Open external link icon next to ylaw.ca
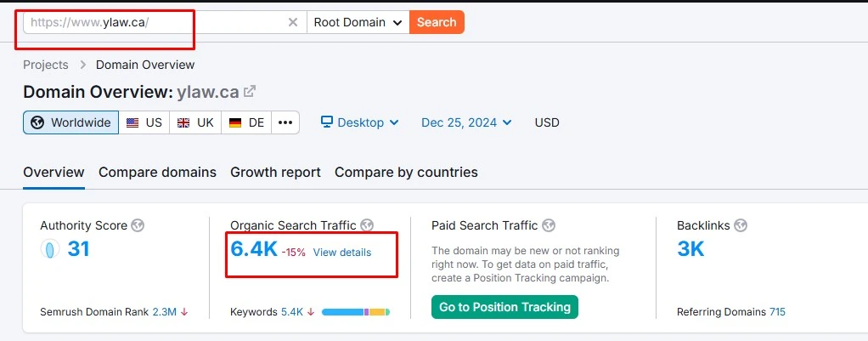Image resolution: width=868 pixels, height=341 pixels. pyautogui.click(x=250, y=92)
